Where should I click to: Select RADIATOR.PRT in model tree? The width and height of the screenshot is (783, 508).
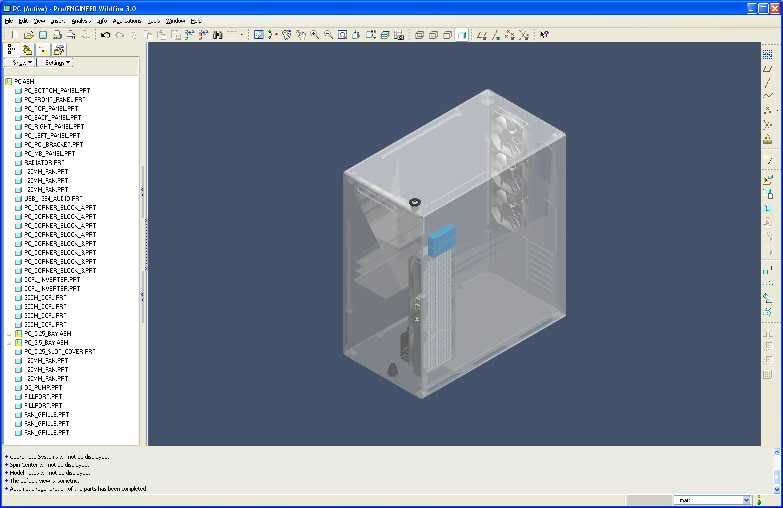[x=40, y=162]
